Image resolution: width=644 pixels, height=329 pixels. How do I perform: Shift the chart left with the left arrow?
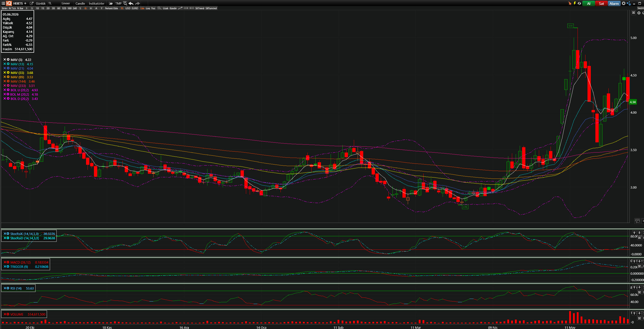click(x=192, y=8)
